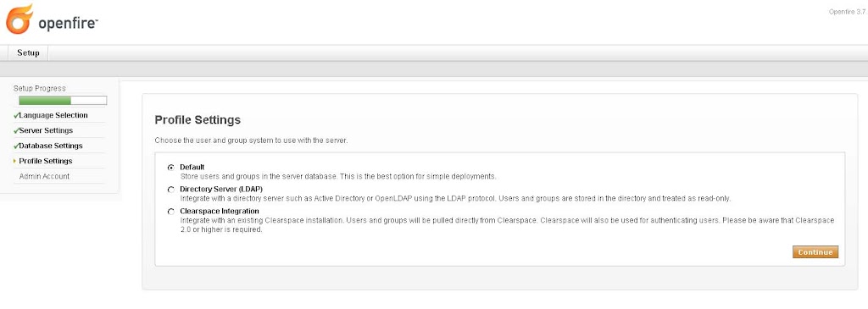This screenshot has width=868, height=309.
Task: Click Language Selection in setup sidebar
Action: point(53,115)
